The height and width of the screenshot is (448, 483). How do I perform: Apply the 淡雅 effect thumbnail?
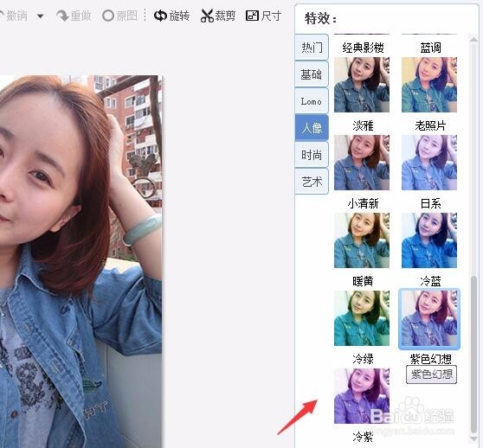[x=362, y=85]
